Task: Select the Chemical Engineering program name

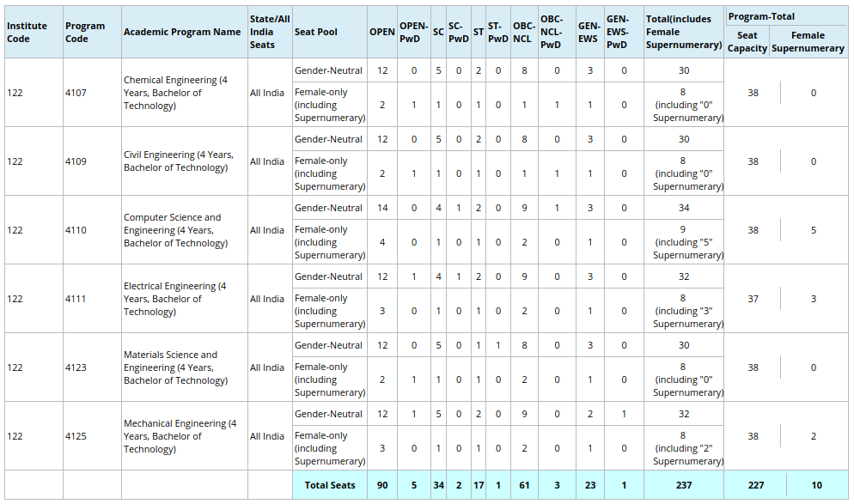Action: [176, 93]
